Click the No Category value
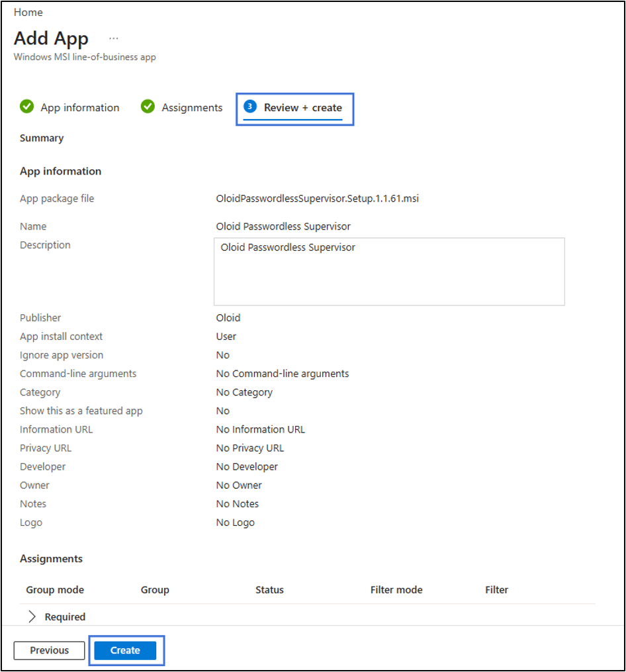Image resolution: width=626 pixels, height=672 pixels. pyautogui.click(x=244, y=392)
